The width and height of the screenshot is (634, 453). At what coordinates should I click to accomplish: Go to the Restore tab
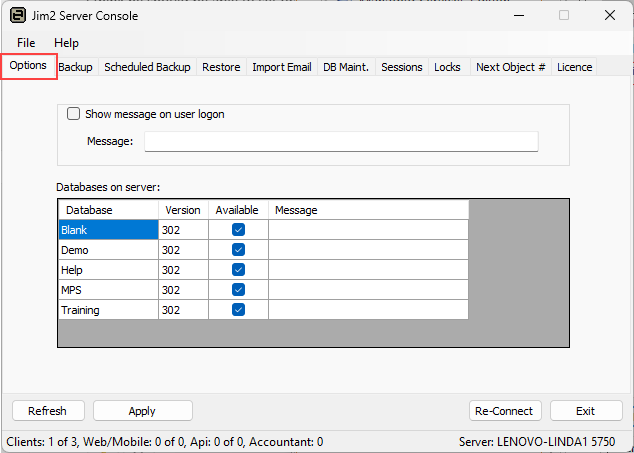tap(221, 67)
